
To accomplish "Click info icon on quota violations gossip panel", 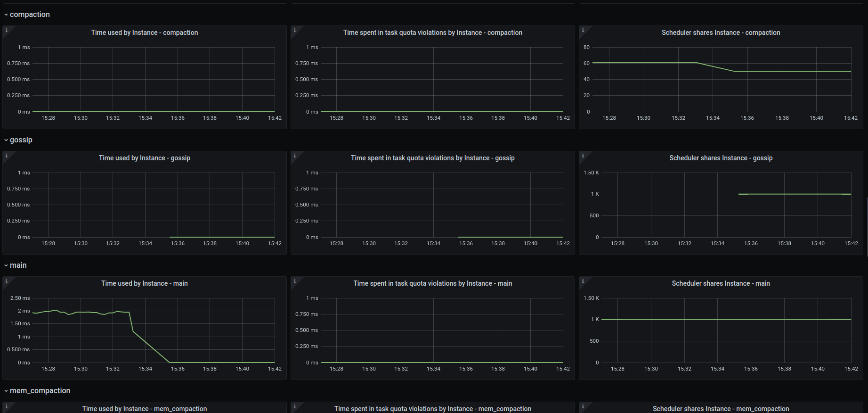I will coord(295,156).
